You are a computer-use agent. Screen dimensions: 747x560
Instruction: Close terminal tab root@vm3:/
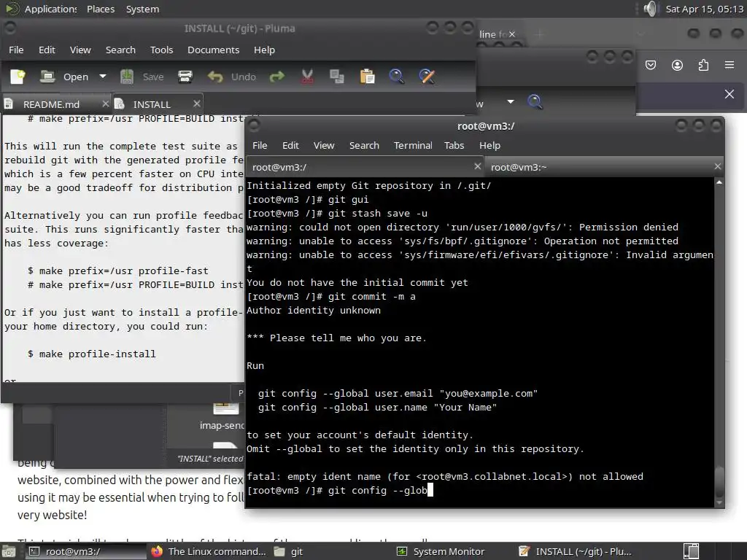(478, 166)
